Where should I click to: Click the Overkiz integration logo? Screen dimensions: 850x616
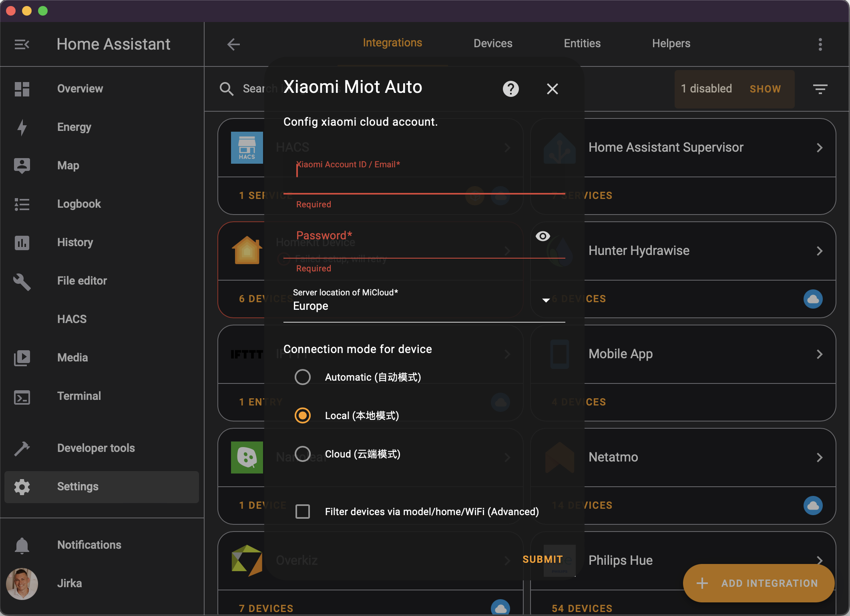247,560
